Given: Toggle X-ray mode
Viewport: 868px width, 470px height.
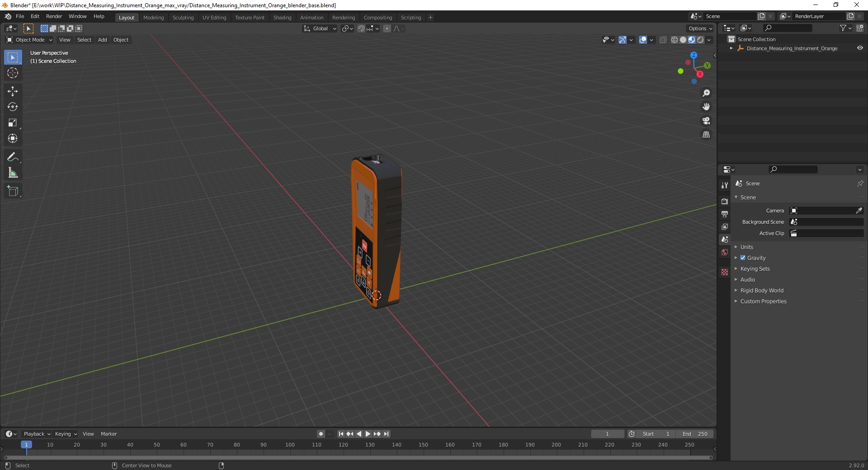Looking at the screenshot, I should 663,40.
